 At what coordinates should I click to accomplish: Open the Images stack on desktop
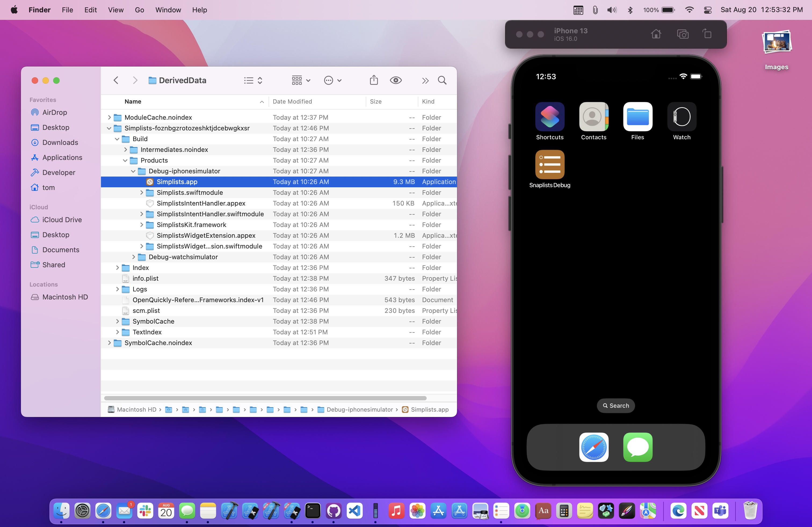coord(777,50)
